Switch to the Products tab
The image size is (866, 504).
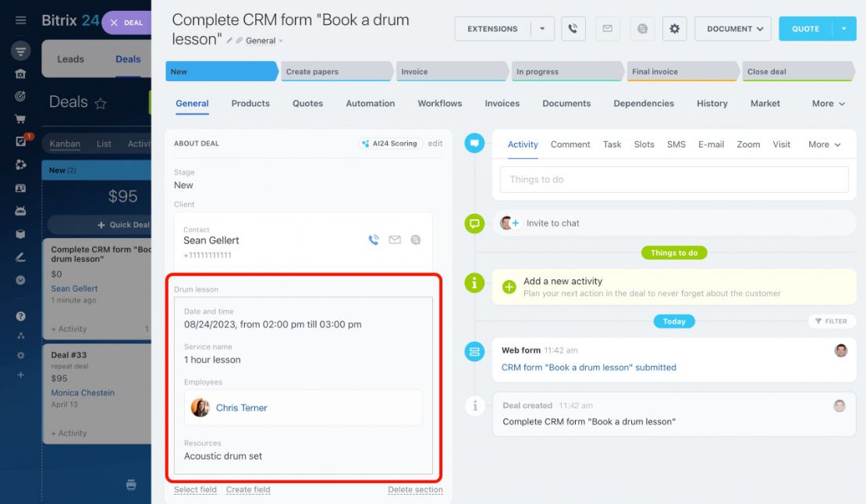click(x=250, y=103)
